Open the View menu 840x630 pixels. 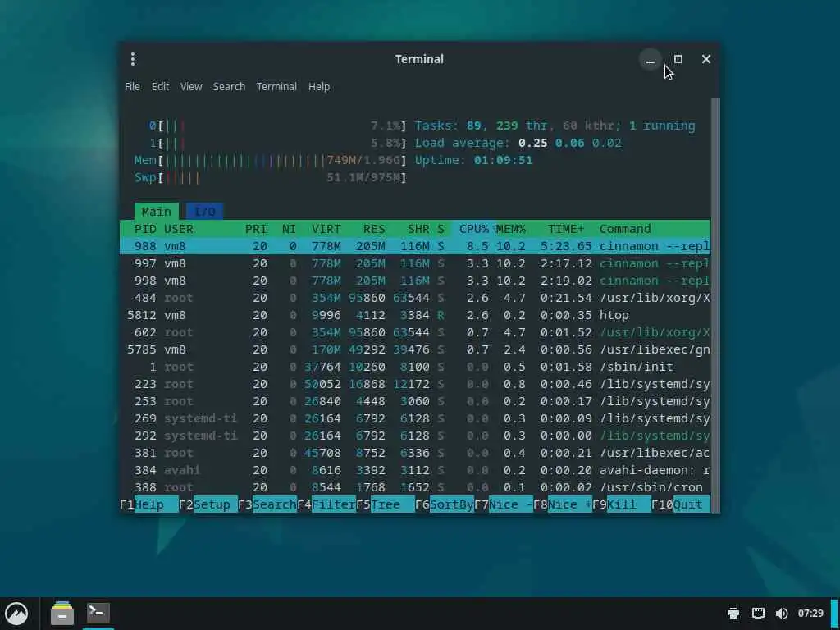(191, 87)
